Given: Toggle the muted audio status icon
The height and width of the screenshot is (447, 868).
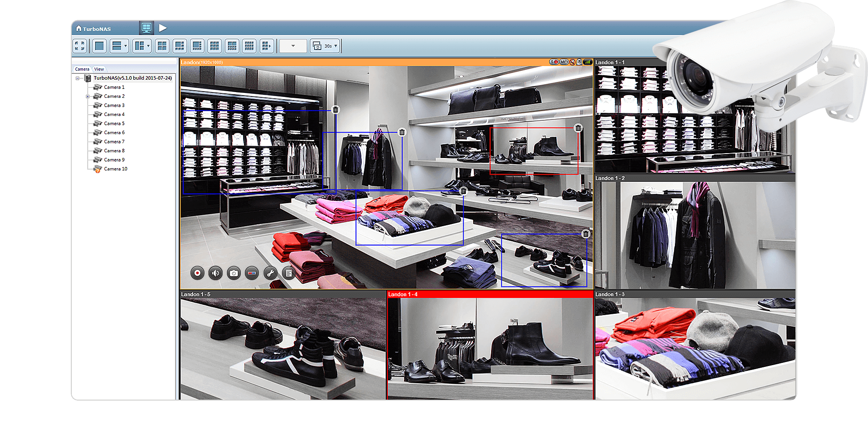Looking at the screenshot, I should [572, 62].
